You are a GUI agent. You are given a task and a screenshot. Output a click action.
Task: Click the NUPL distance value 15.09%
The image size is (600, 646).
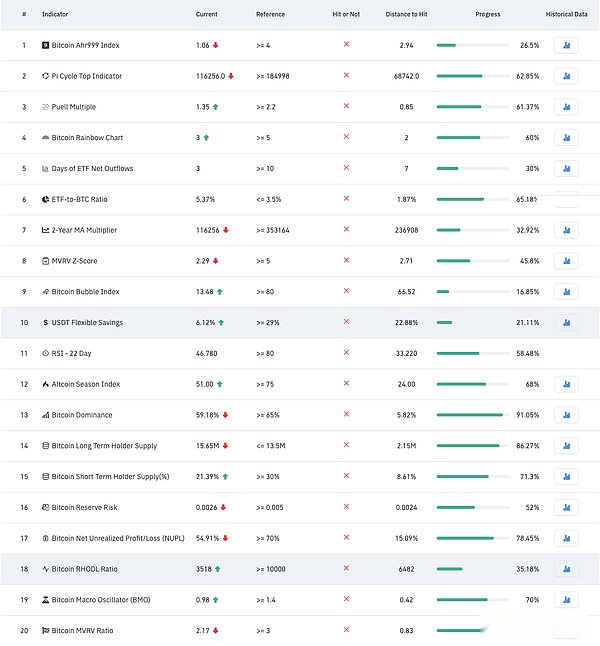[406, 538]
